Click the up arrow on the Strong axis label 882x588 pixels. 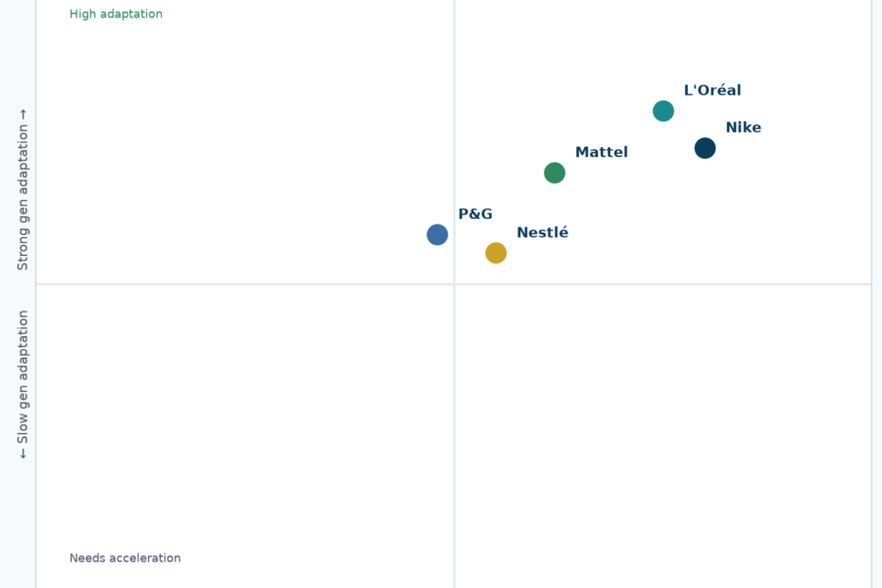click(23, 115)
